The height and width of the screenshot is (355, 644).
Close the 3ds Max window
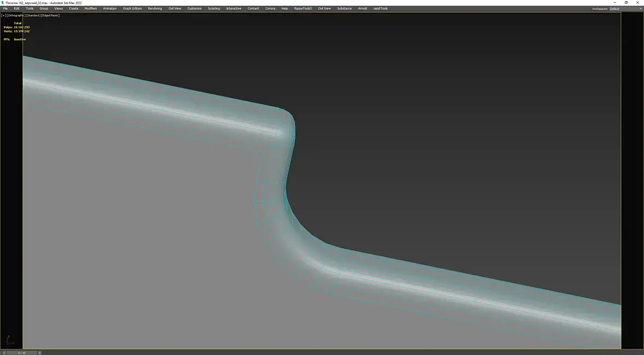[638, 3]
